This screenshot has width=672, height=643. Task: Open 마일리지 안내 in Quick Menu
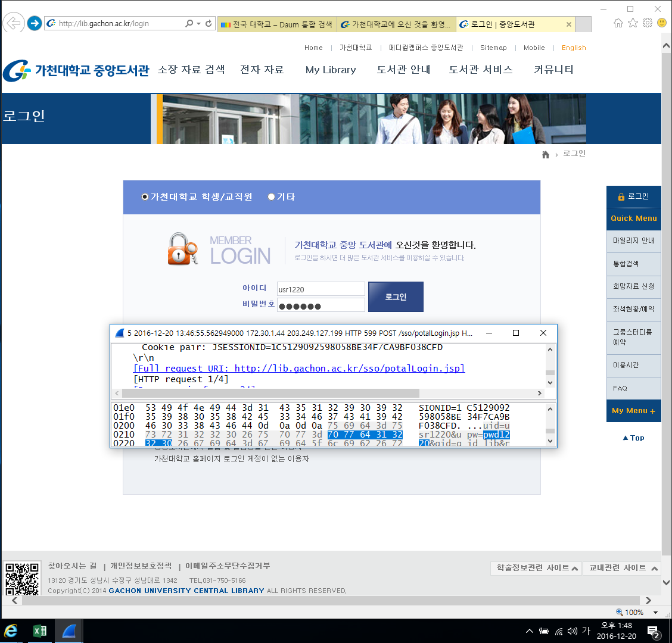(x=633, y=241)
